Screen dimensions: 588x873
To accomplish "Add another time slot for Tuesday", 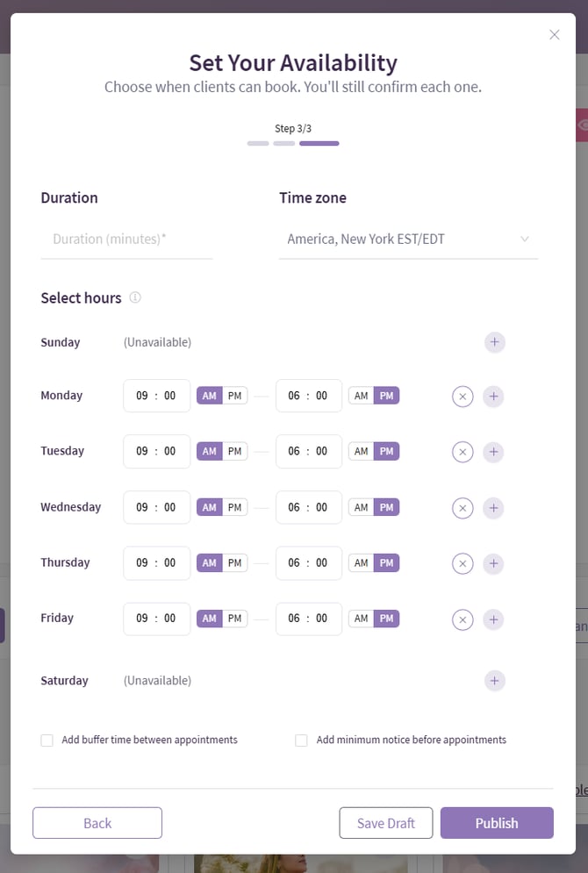I will tap(494, 452).
